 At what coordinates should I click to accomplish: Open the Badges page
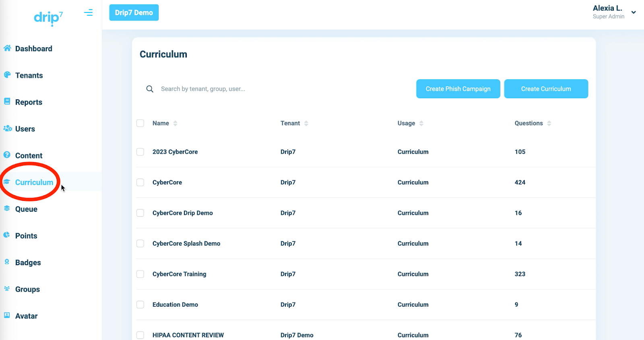[28, 263]
